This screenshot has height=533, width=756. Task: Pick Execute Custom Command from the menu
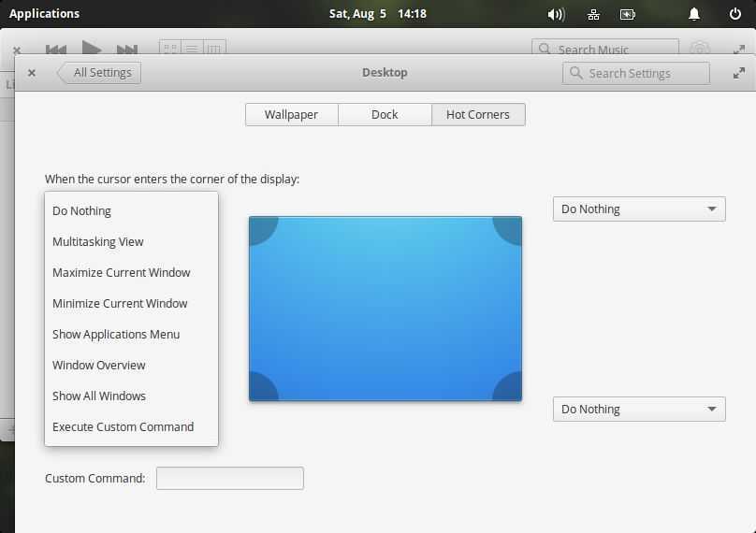click(x=123, y=426)
